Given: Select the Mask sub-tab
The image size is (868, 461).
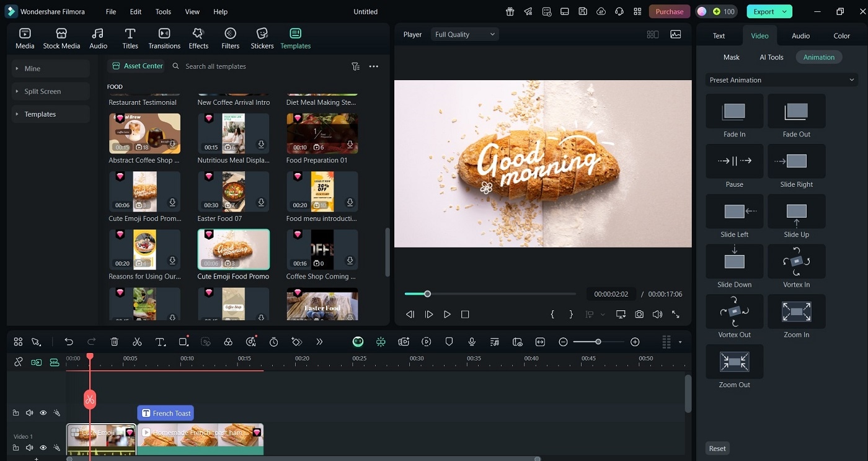Looking at the screenshot, I should [x=732, y=57].
